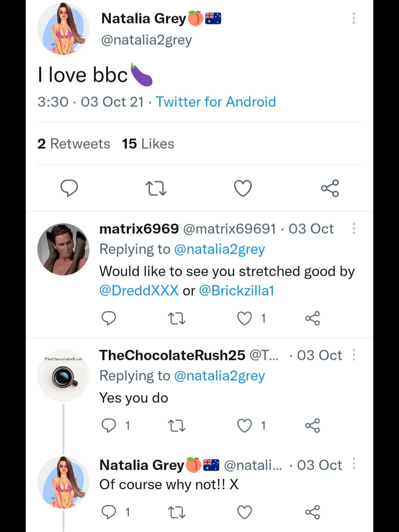Retweet matrix6969's reply
Screen dimensions: 399x532
click(177, 318)
